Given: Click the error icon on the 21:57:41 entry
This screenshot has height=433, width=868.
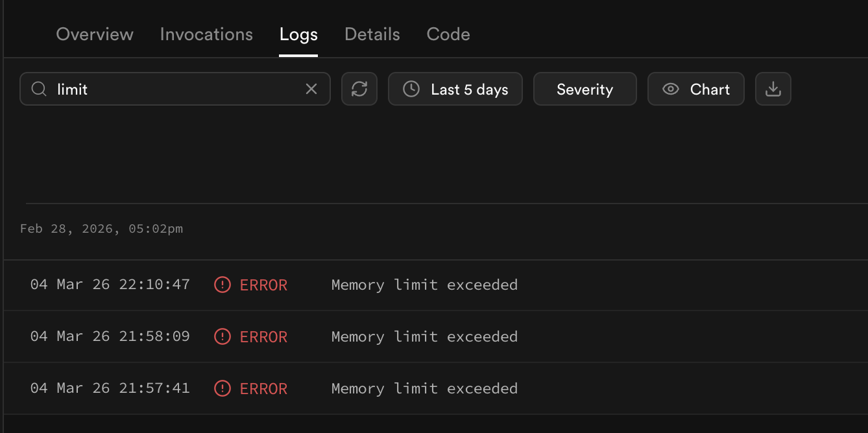Looking at the screenshot, I should (223, 388).
